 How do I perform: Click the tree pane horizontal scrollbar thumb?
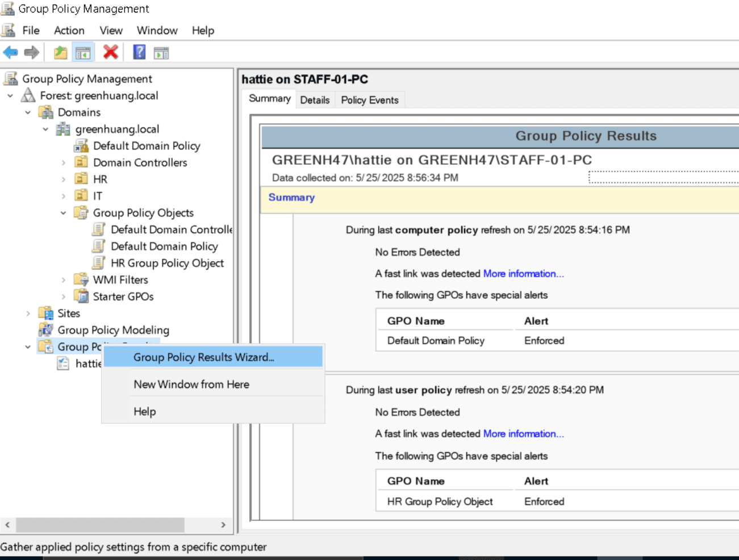tap(100, 525)
